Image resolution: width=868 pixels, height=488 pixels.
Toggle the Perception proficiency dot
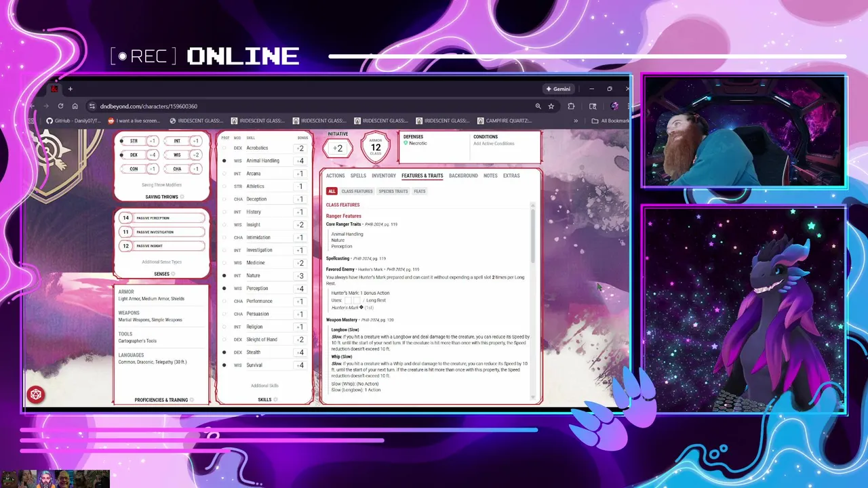224,288
